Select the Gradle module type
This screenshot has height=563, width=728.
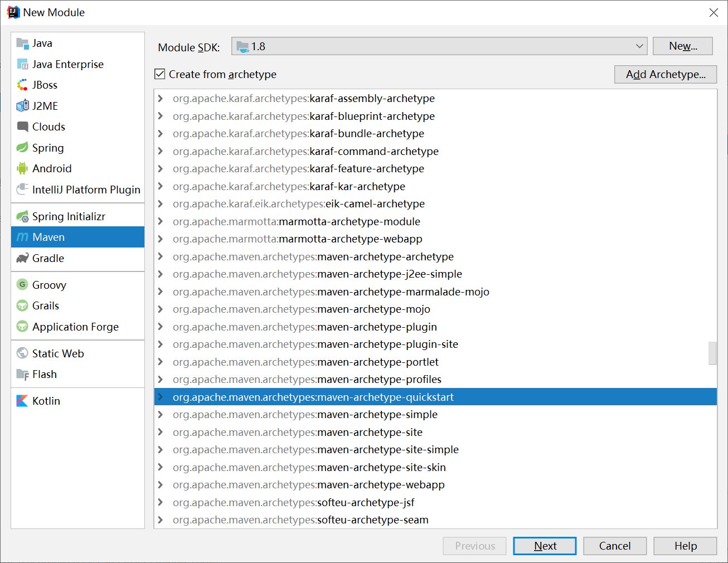[77, 258]
